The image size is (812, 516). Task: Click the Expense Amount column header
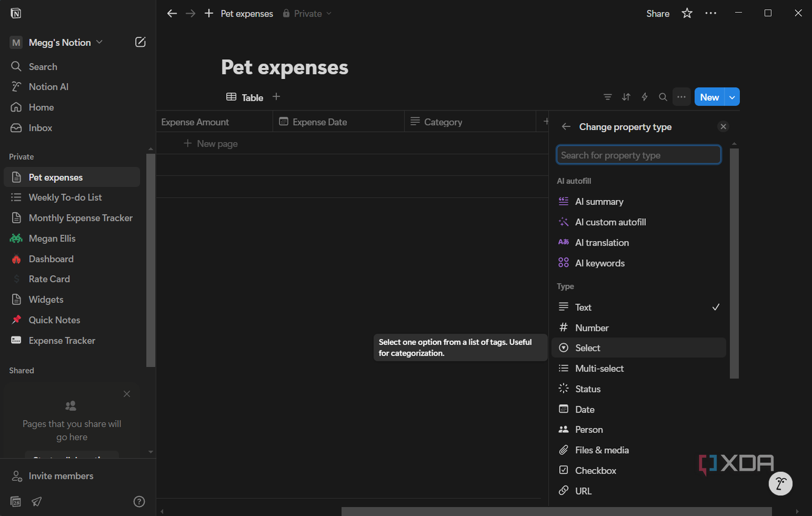214,122
